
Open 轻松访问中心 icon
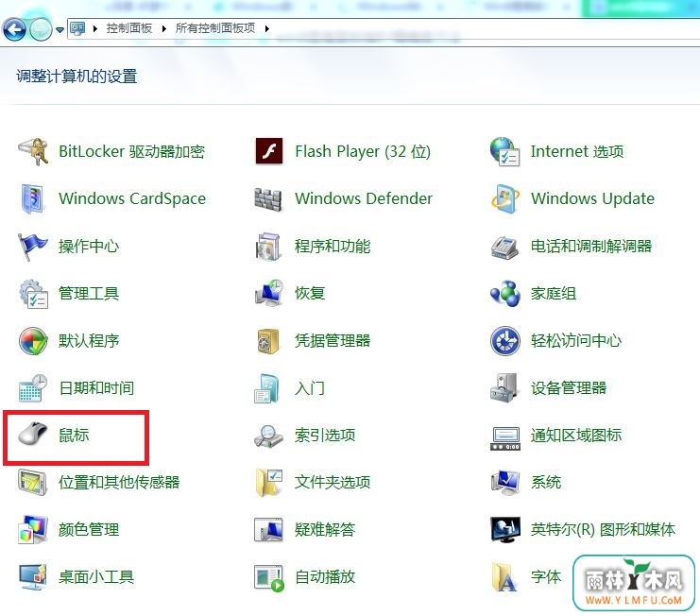pos(504,340)
